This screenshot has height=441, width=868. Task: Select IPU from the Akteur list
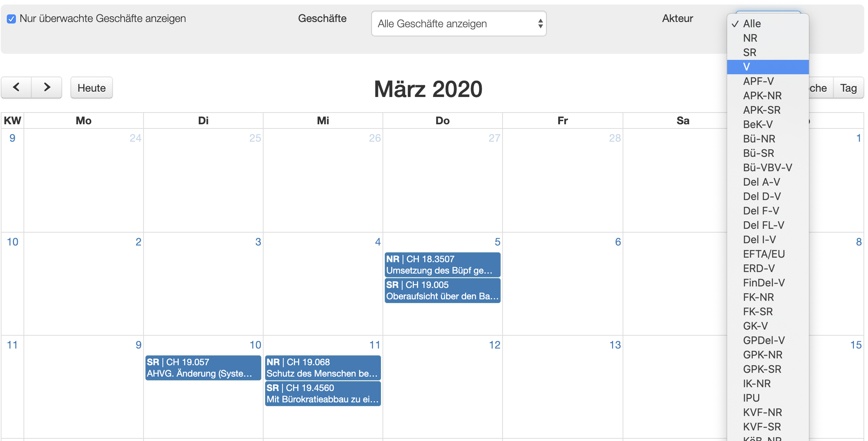[768, 398]
